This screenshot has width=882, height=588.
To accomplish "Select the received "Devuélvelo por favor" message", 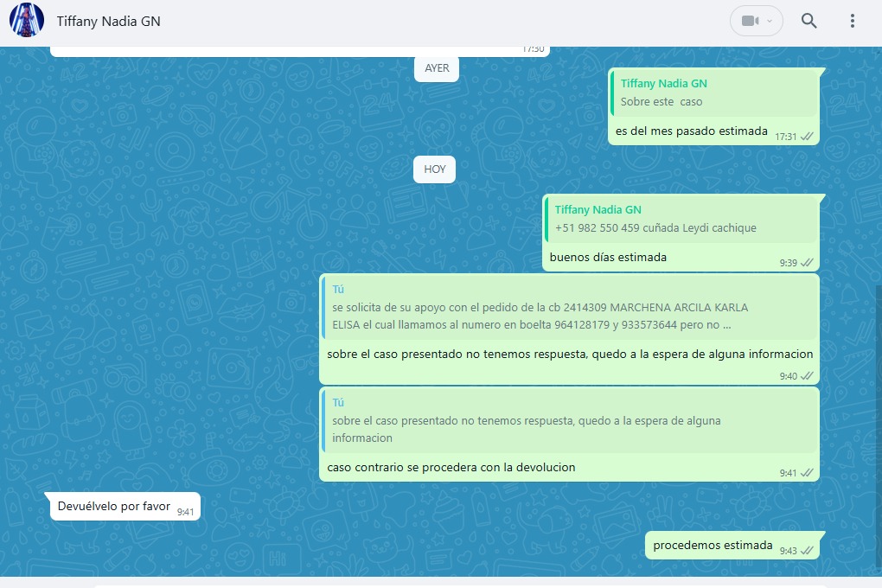I will click(x=114, y=506).
